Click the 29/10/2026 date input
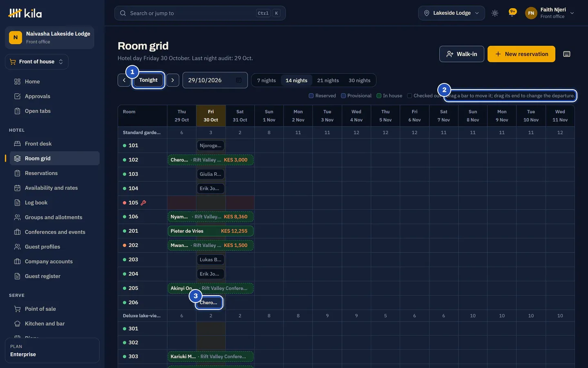This screenshot has height=368, width=588. (x=215, y=80)
